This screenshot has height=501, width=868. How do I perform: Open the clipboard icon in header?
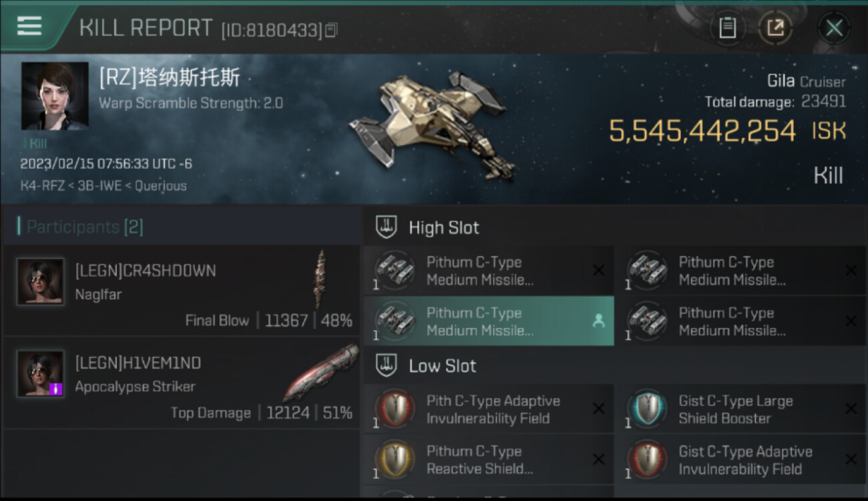pos(727,28)
